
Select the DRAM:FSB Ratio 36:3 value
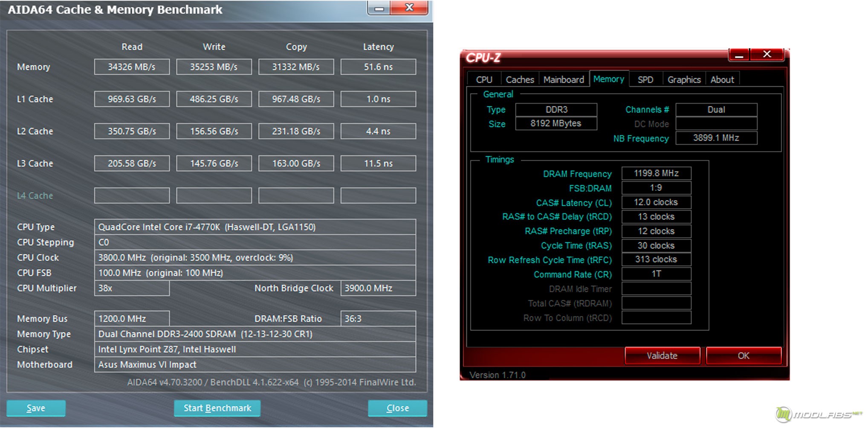click(378, 319)
